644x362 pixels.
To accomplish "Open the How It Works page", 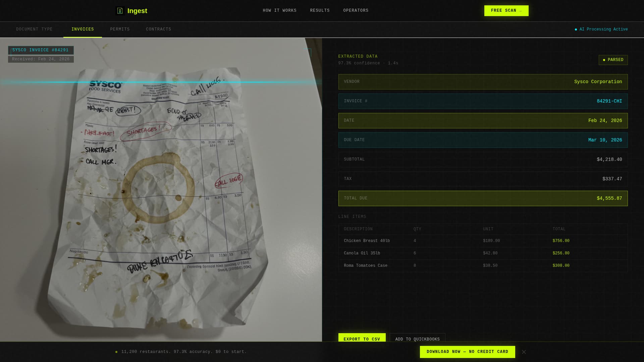I will [280, 11].
